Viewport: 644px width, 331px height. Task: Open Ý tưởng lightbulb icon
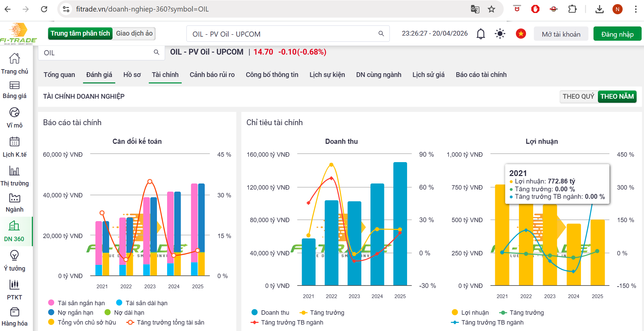[14, 255]
